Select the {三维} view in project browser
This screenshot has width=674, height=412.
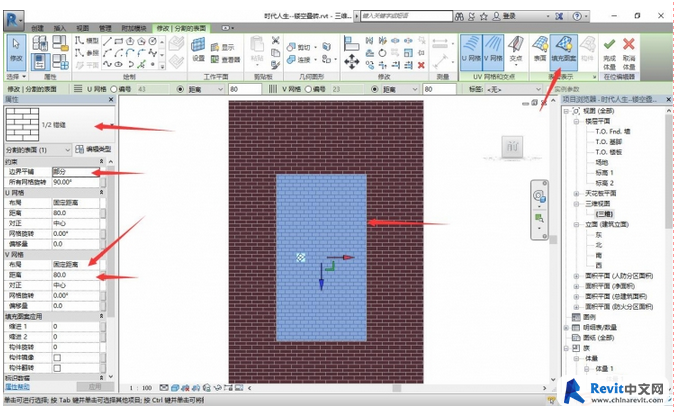(604, 214)
